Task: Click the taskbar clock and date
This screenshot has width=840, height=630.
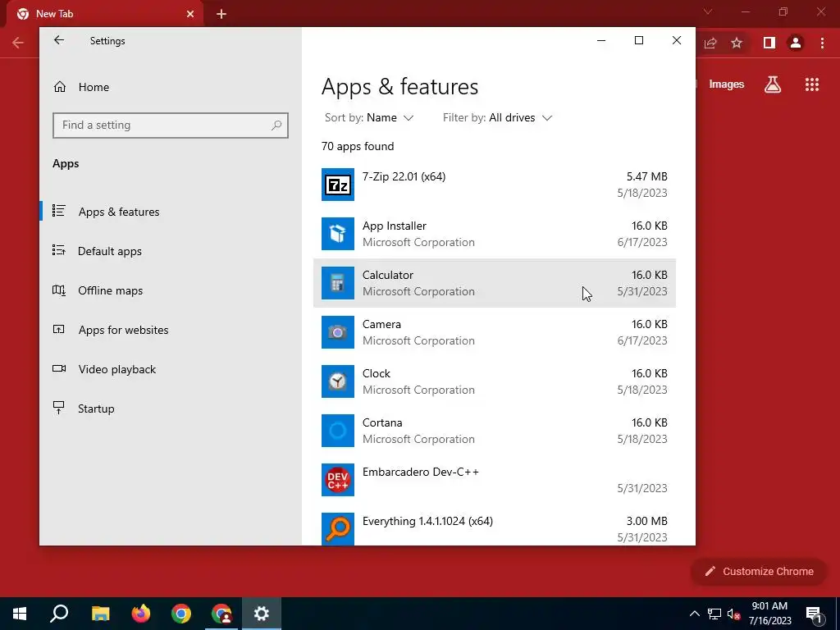Action: [x=769, y=614]
